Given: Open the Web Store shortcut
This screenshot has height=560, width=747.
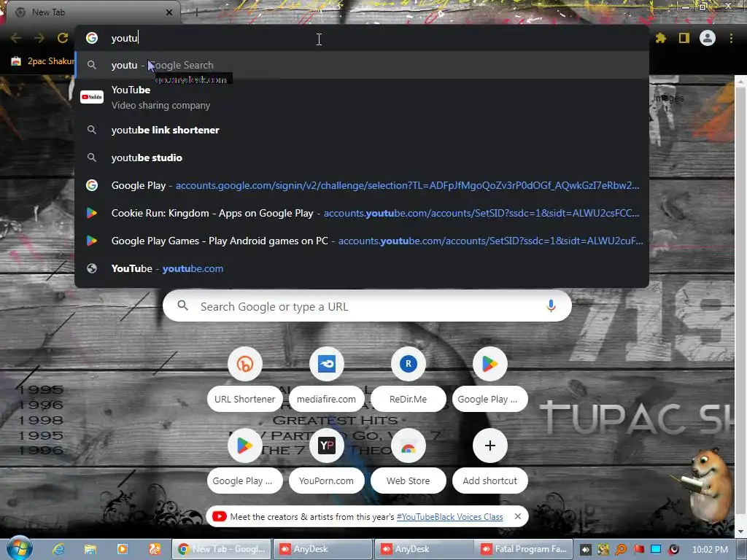Looking at the screenshot, I should 409,459.
